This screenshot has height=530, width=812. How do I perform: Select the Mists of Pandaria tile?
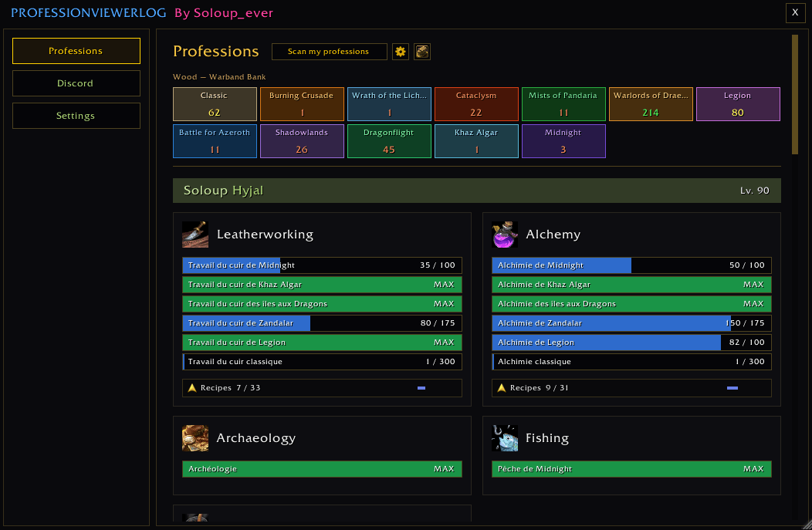pyautogui.click(x=563, y=104)
